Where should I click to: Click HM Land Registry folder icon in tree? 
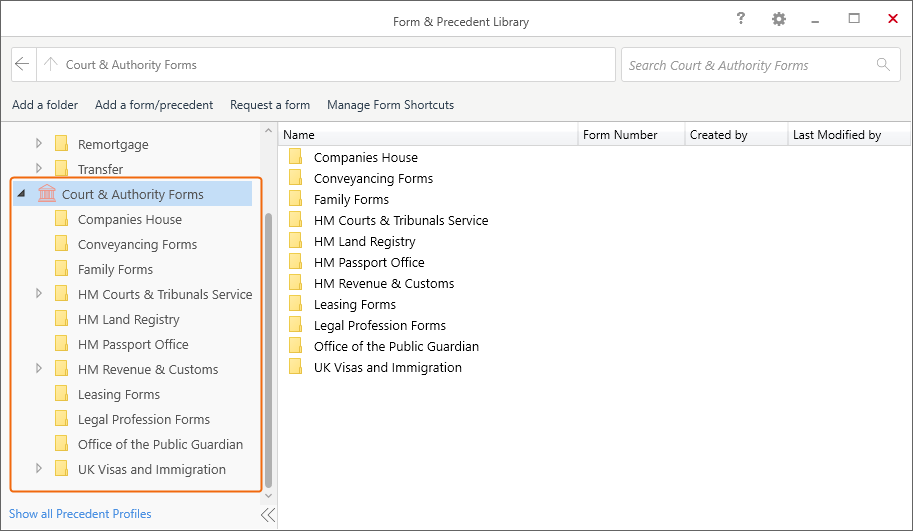[61, 318]
